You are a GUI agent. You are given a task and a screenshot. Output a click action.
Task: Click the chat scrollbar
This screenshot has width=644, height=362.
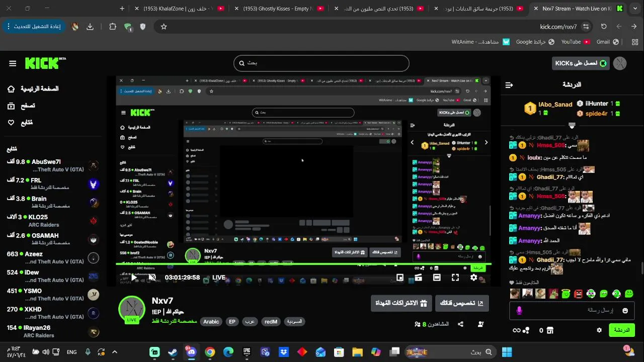click(642, 269)
